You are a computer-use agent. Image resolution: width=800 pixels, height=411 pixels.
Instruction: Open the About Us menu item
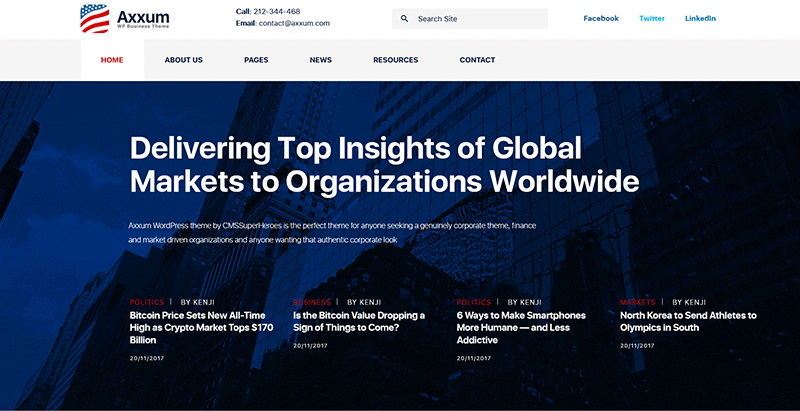[184, 60]
